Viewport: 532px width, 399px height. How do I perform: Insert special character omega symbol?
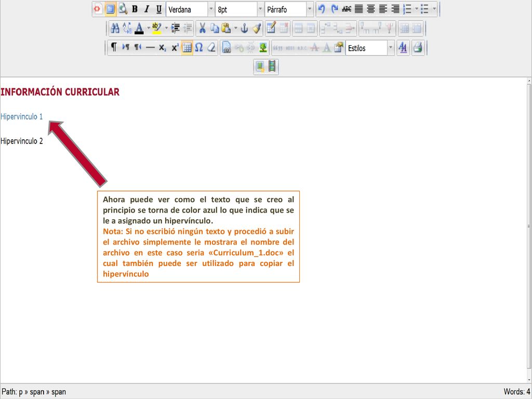pyautogui.click(x=199, y=48)
